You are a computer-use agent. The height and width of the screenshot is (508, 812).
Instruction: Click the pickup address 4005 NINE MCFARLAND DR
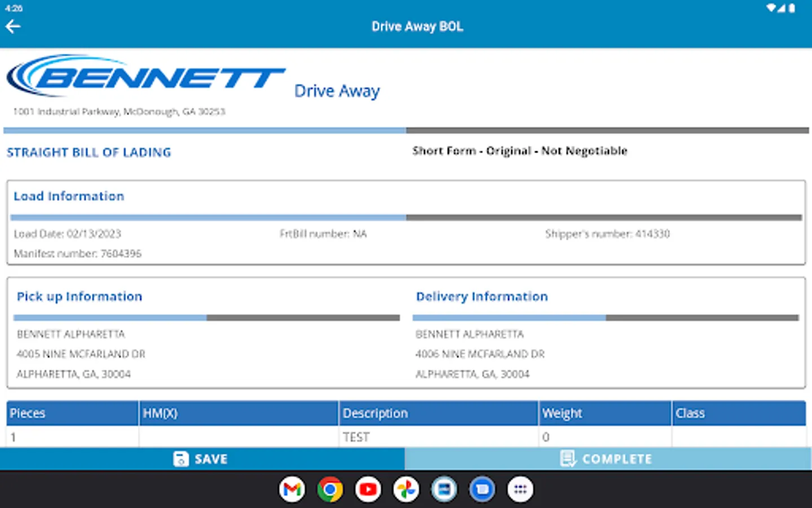coord(81,354)
